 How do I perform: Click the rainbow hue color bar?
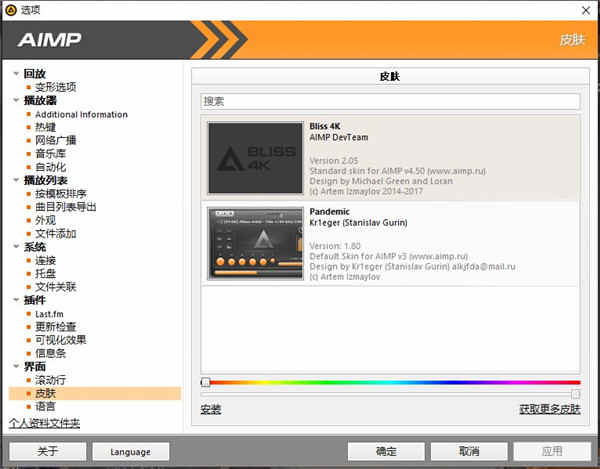(390, 382)
